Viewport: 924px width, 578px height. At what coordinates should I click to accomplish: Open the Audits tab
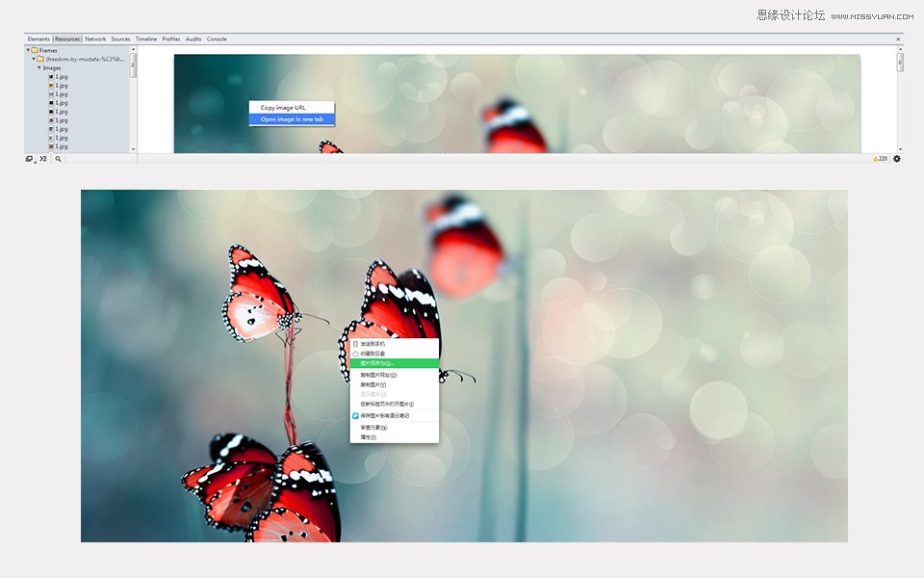pos(193,39)
